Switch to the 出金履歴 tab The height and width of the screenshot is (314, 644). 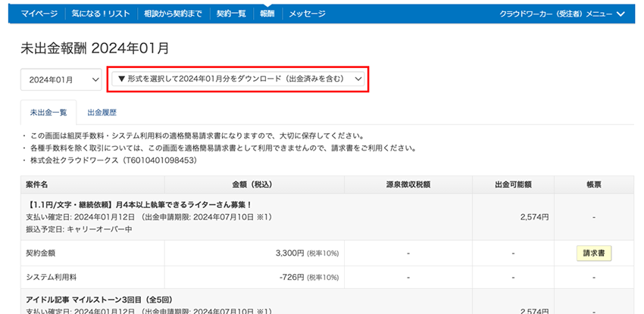(102, 112)
